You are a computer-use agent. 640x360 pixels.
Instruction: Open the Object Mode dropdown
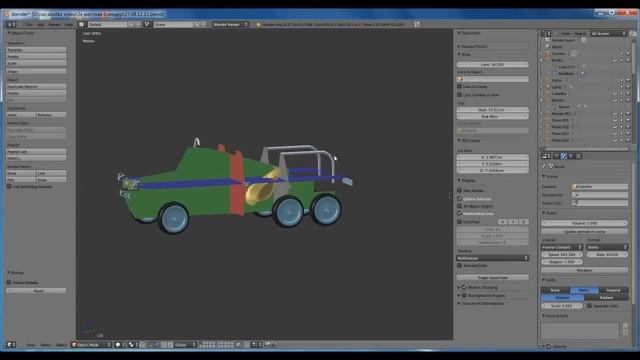[91, 345]
